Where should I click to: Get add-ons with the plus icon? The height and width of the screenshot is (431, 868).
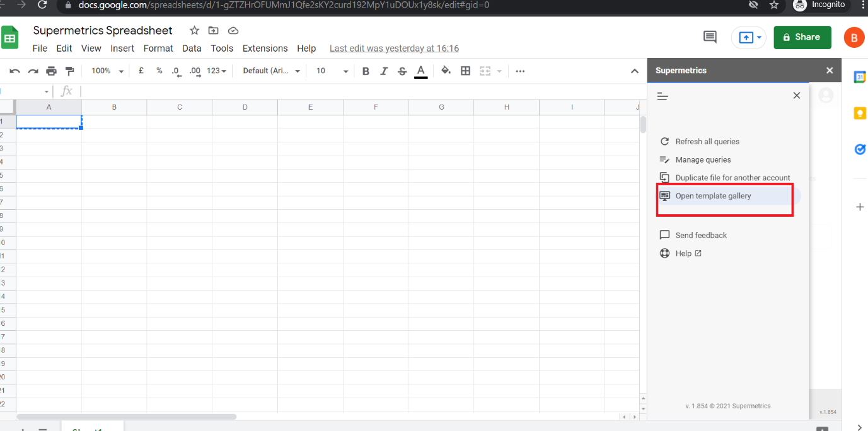pos(860,207)
